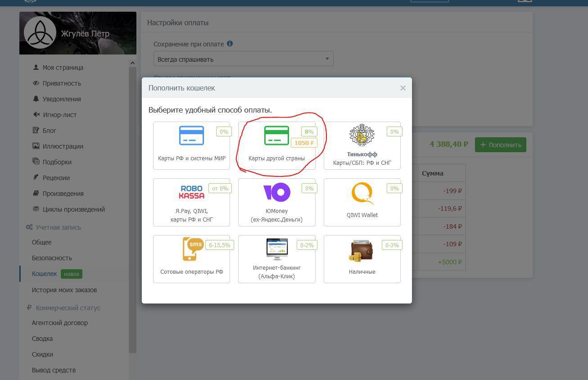Click the Игнор-лист link
The width and height of the screenshot is (588, 380).
pyautogui.click(x=60, y=115)
